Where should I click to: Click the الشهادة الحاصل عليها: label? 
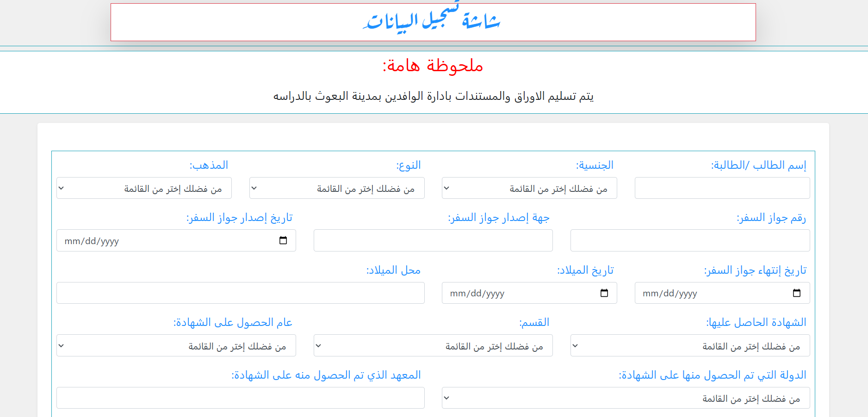click(x=756, y=322)
